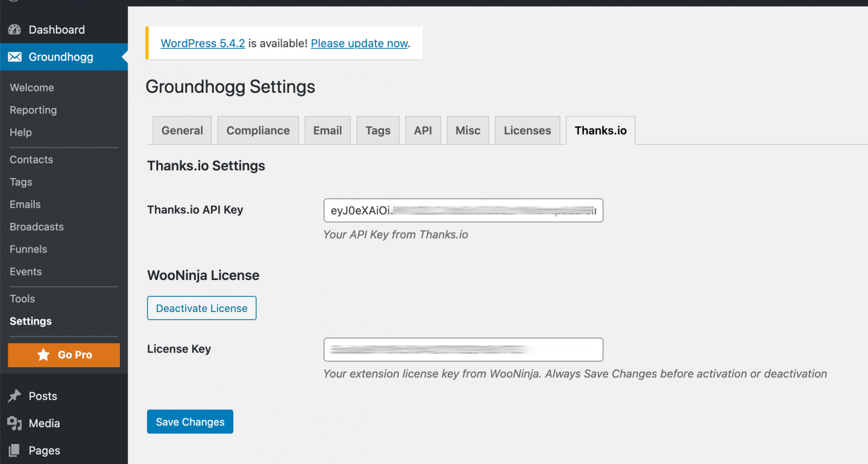Screen dimensions: 868x464
Task: Open Events in the sidebar
Action: 25,272
